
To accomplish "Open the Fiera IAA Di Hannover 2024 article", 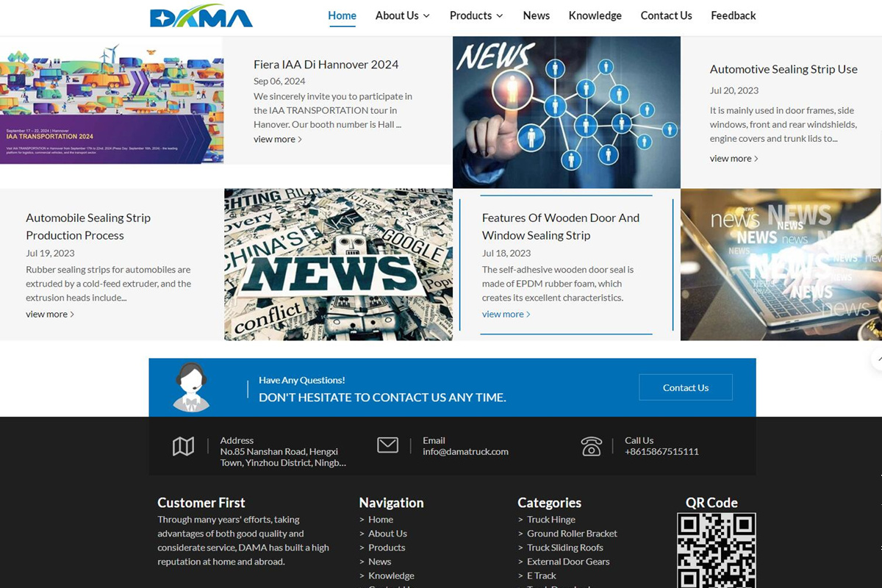I will (326, 65).
